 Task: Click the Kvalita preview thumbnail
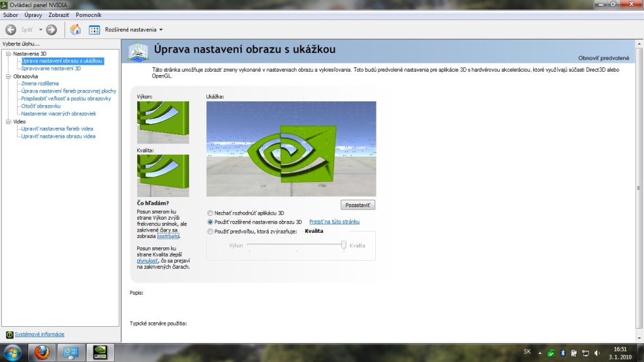(x=163, y=176)
